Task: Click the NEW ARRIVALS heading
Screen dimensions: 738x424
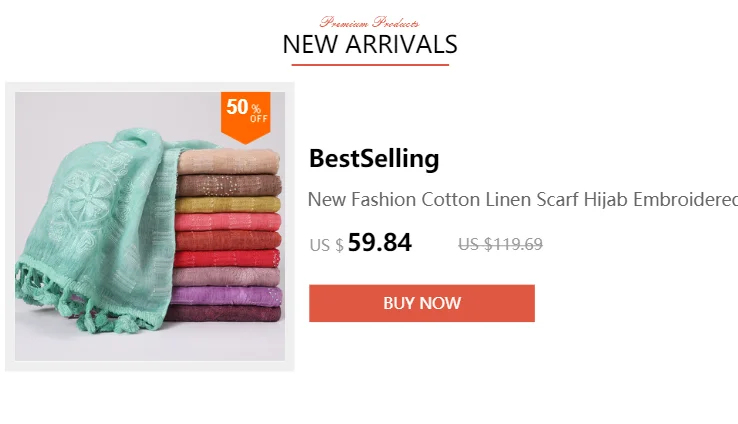Action: tap(370, 45)
